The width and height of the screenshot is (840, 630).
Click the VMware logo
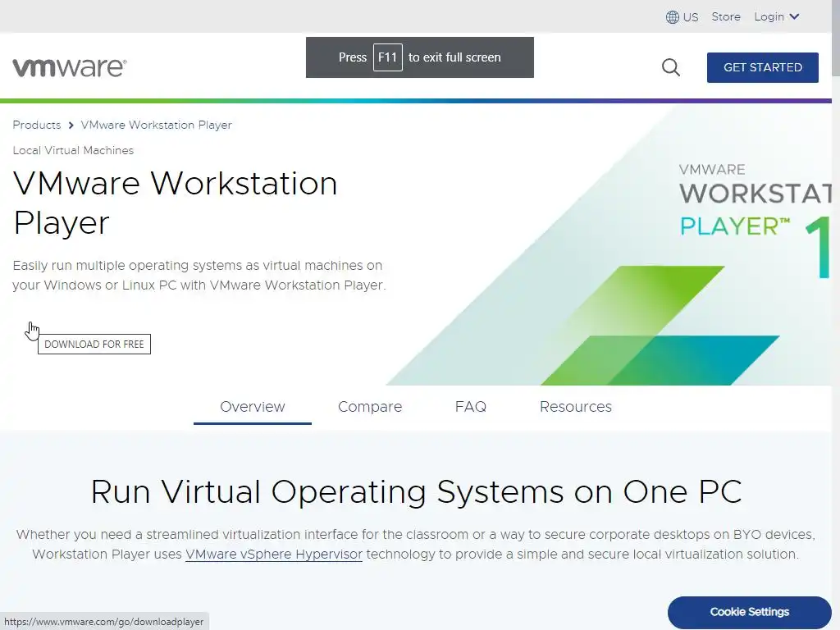tap(70, 67)
